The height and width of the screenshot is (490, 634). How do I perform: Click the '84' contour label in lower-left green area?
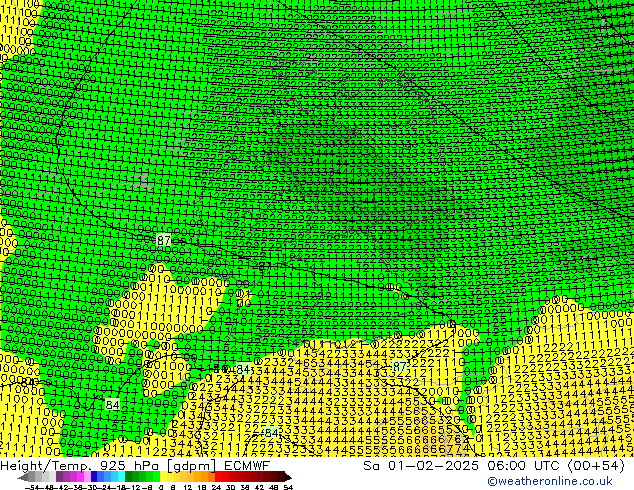pos(112,404)
